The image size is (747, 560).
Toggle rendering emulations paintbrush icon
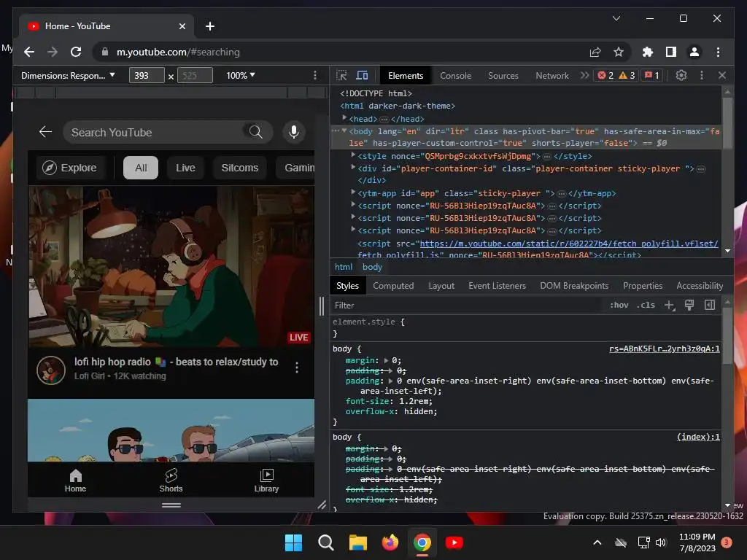(x=689, y=306)
